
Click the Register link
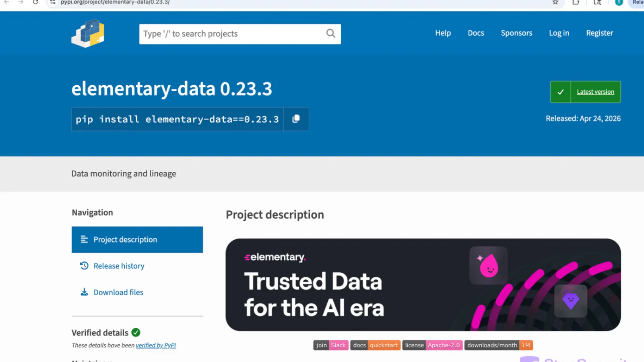[599, 33]
